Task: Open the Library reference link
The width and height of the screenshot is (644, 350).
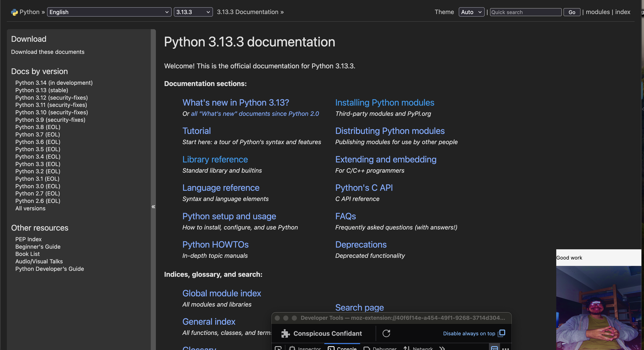Action: (x=215, y=159)
